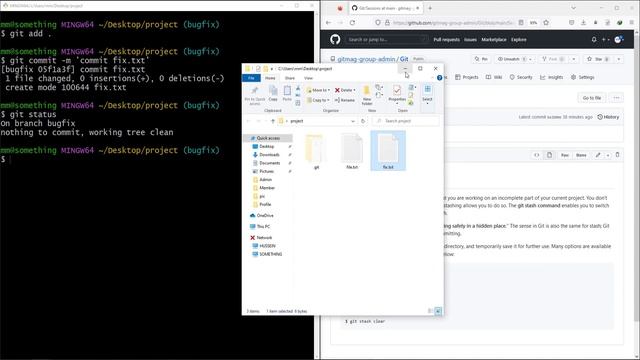Select the fix.txt file in Explorer
Viewport: 640px width, 360px height.
pos(388,151)
